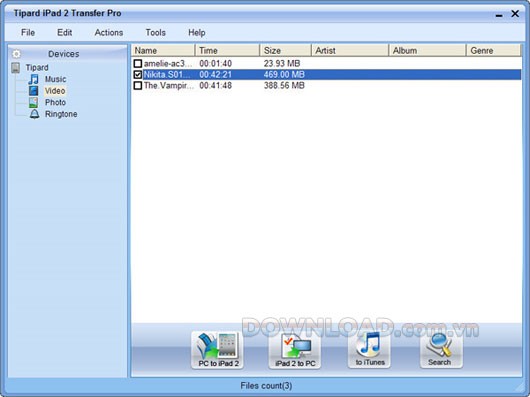The image size is (530, 397).
Task: Close the Tipard iPad 2 Transfer Pro window
Action: click(x=515, y=14)
